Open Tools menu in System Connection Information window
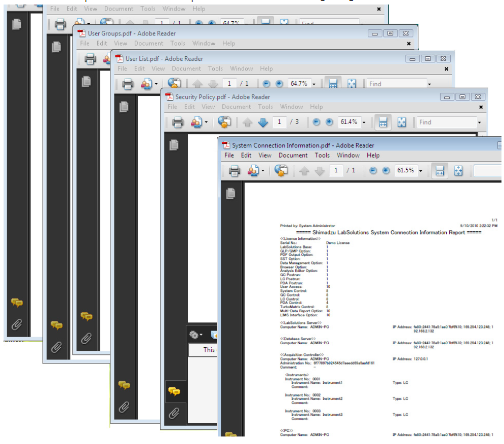The width and height of the screenshot is (504, 444). coord(322,155)
